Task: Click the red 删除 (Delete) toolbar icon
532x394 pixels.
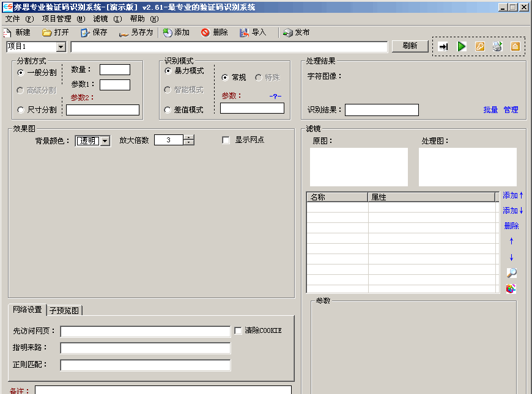Action: coord(205,32)
